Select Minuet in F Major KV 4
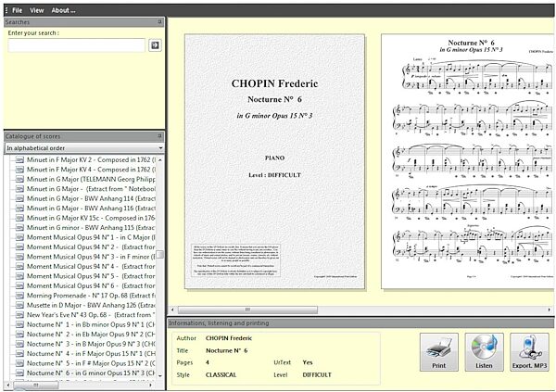Viewport: 556px width, 392px height. tap(91, 170)
